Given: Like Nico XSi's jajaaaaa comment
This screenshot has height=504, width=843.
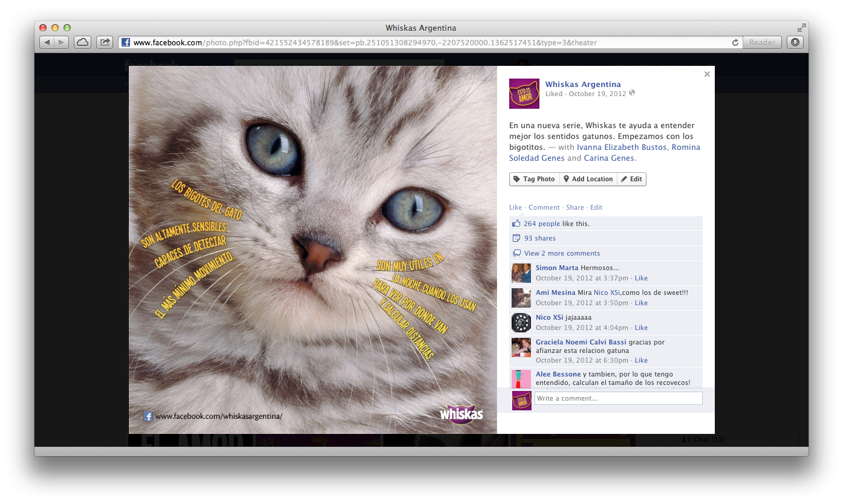Looking at the screenshot, I should pyautogui.click(x=641, y=328).
